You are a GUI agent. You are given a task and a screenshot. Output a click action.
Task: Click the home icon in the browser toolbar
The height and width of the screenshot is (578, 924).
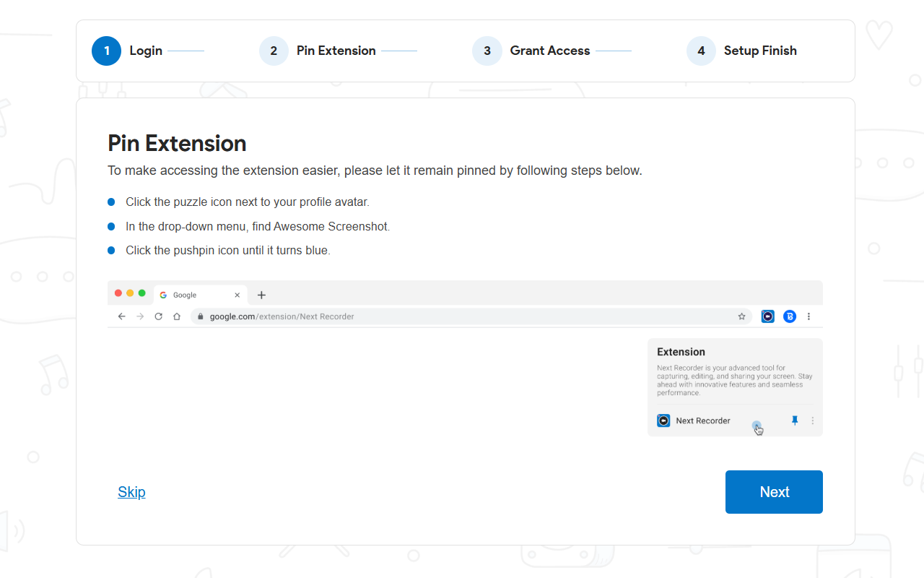click(176, 316)
